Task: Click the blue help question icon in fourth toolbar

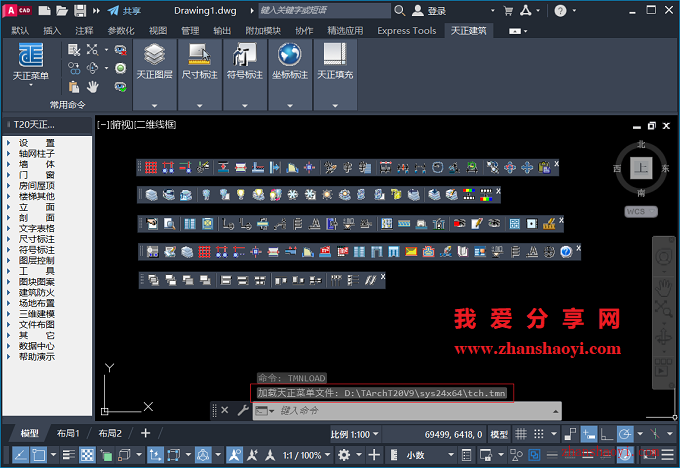Action: click(x=566, y=252)
